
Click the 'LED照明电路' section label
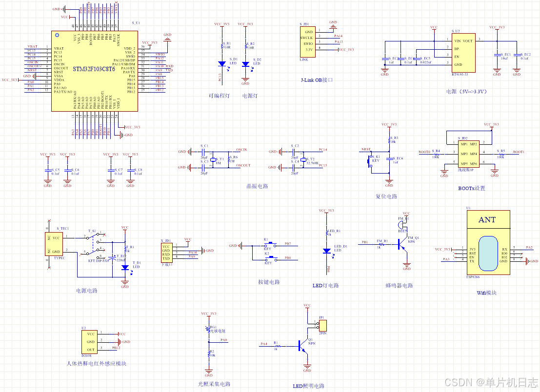[x=309, y=386]
